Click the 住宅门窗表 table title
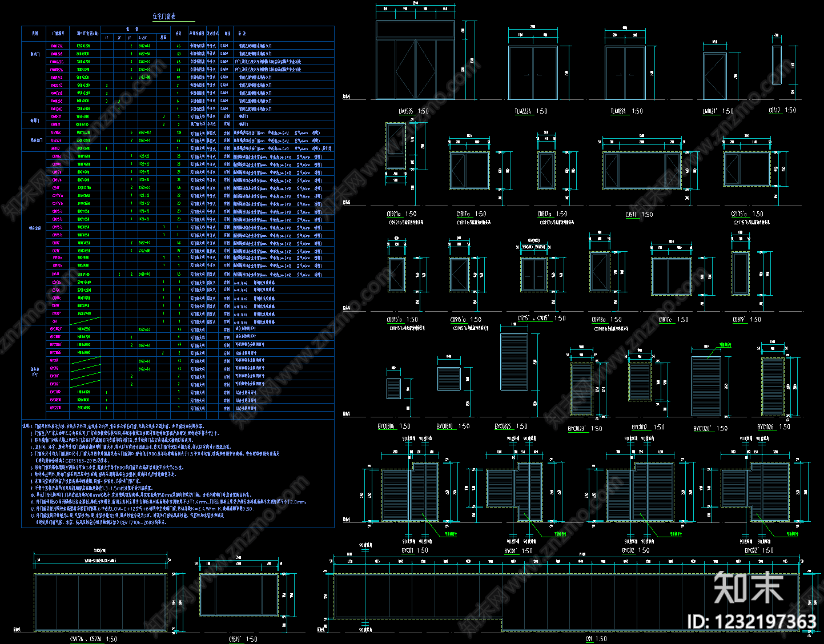 pyautogui.click(x=164, y=17)
